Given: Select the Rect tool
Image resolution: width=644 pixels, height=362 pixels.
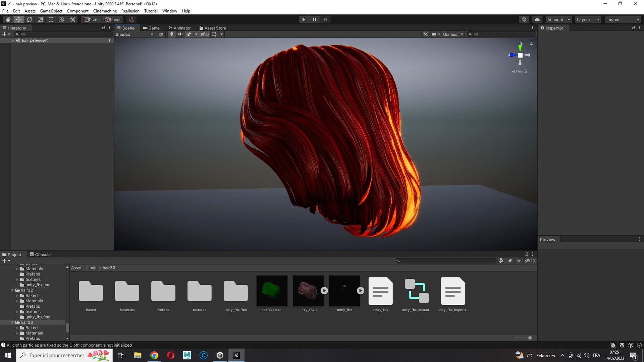Looking at the screenshot, I should [51, 20].
